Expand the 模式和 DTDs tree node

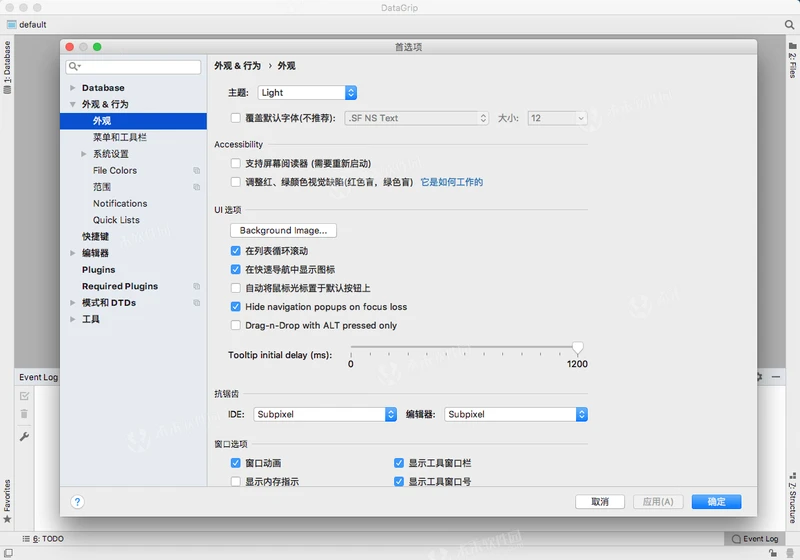tap(72, 303)
